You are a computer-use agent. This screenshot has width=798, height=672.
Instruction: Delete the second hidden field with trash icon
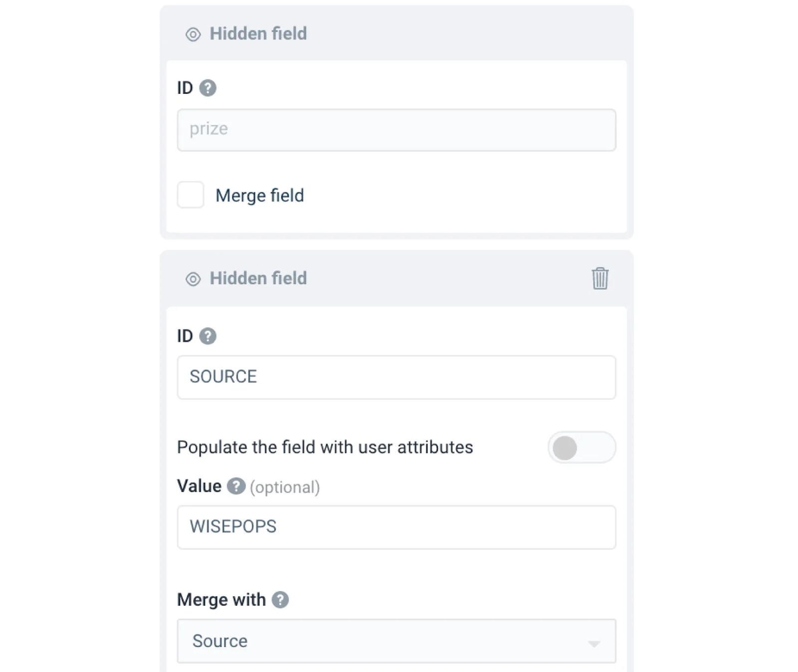[x=600, y=278]
